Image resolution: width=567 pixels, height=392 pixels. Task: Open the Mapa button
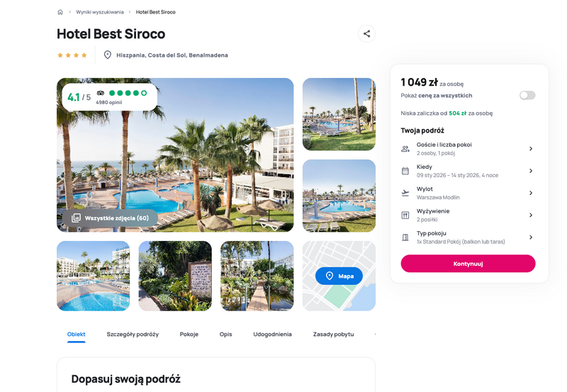point(339,276)
